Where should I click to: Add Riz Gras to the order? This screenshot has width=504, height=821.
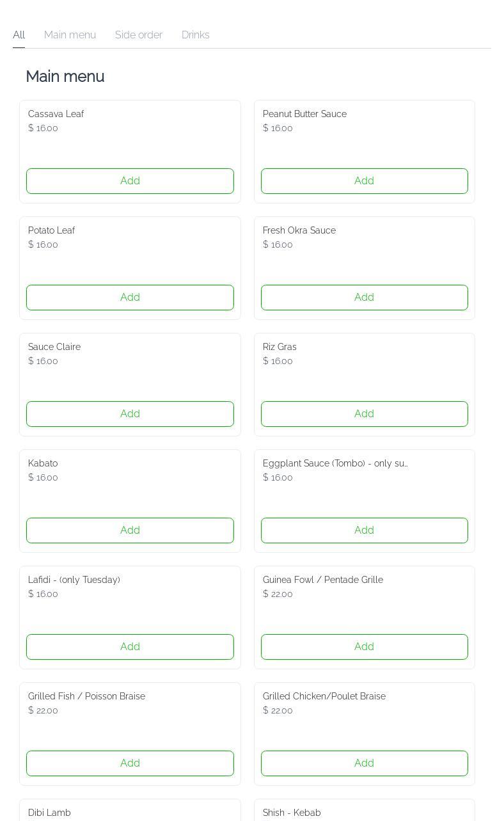364,414
